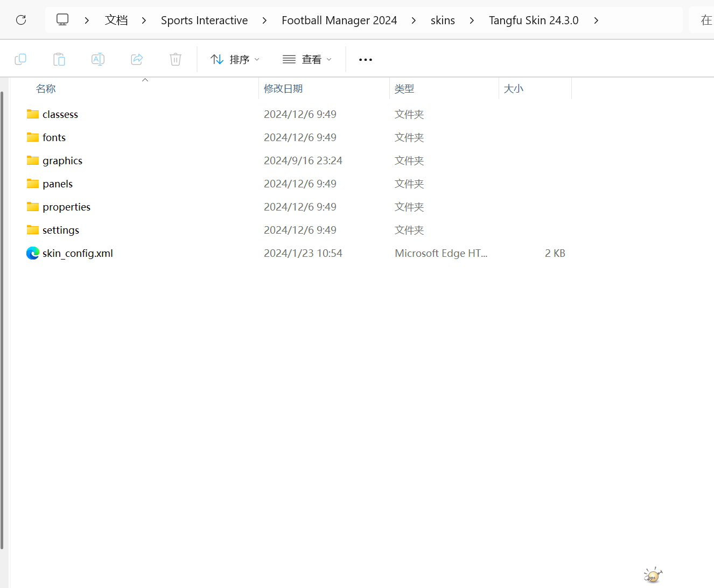Click 文件夹 type cell in classess row
Viewport: 714px width, 588px height.
coord(409,114)
